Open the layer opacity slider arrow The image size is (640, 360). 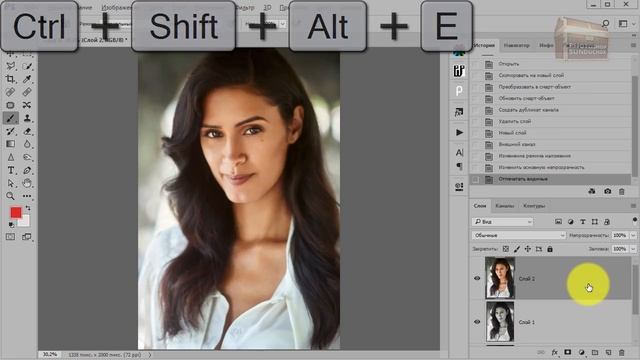(633, 236)
